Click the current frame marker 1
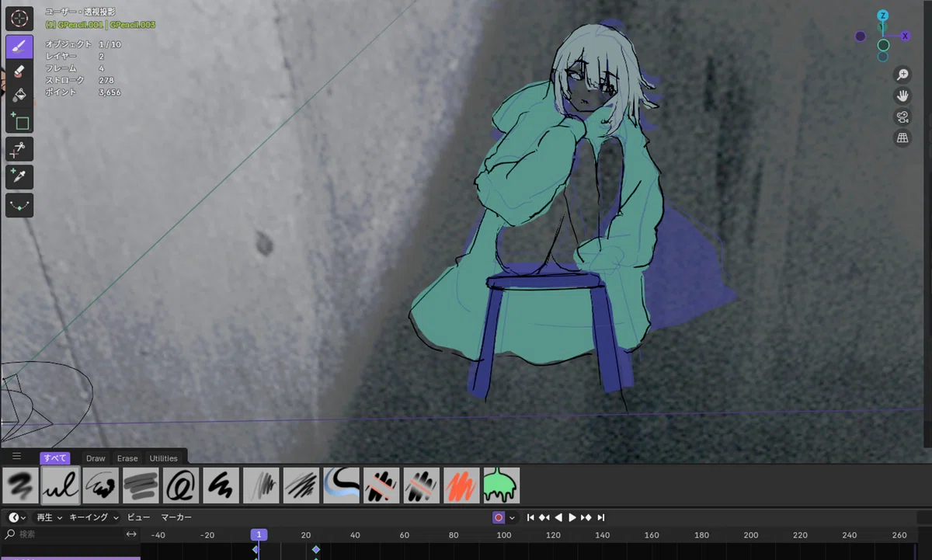Image resolution: width=932 pixels, height=560 pixels. point(259,534)
